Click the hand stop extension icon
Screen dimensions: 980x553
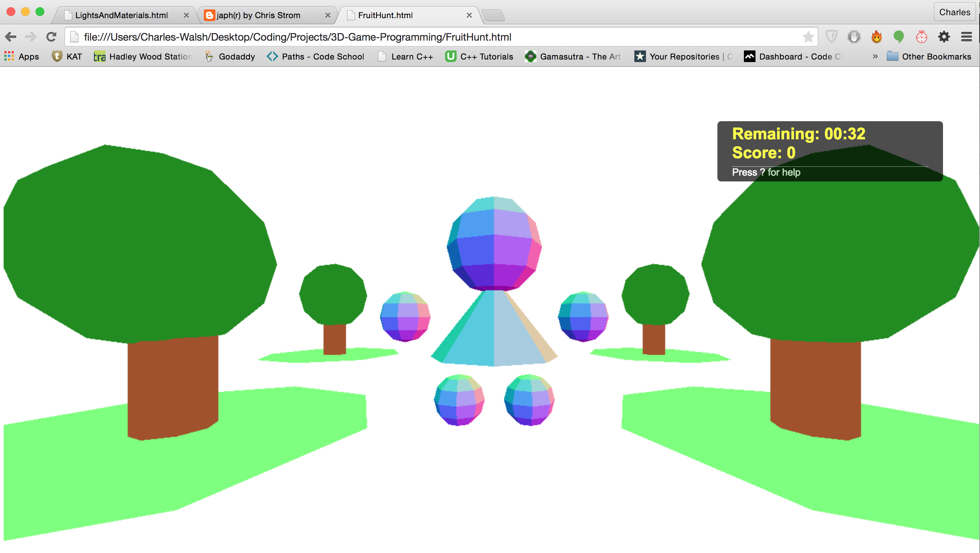tap(854, 37)
